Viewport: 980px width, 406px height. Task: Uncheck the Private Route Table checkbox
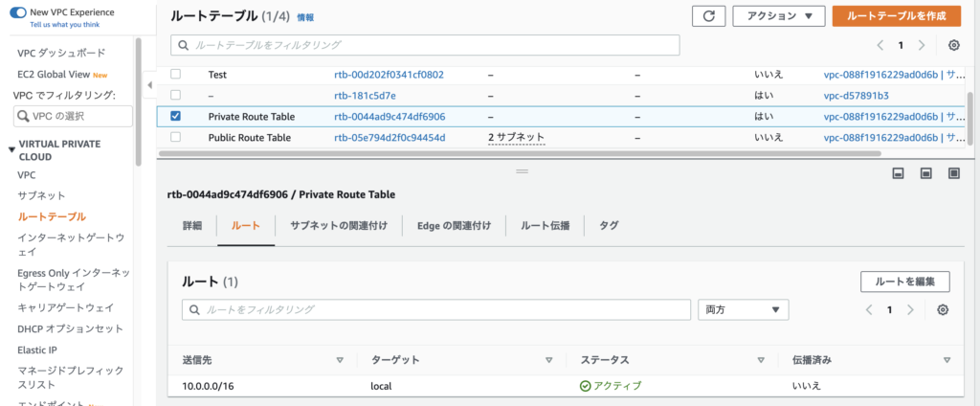coord(176,116)
